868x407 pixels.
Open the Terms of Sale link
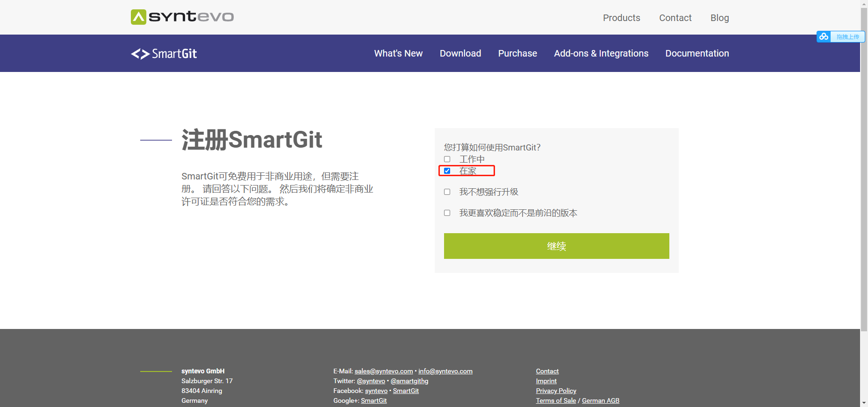pos(556,400)
